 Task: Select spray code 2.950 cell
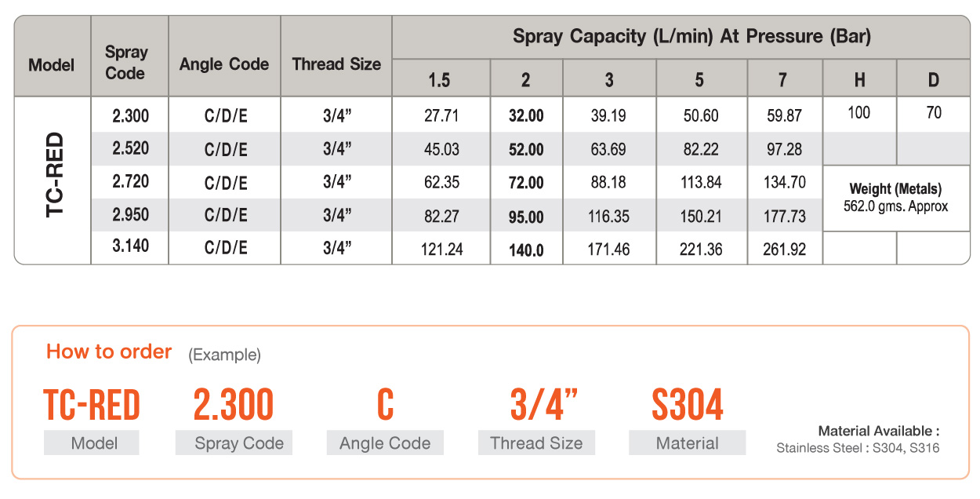pos(130,214)
